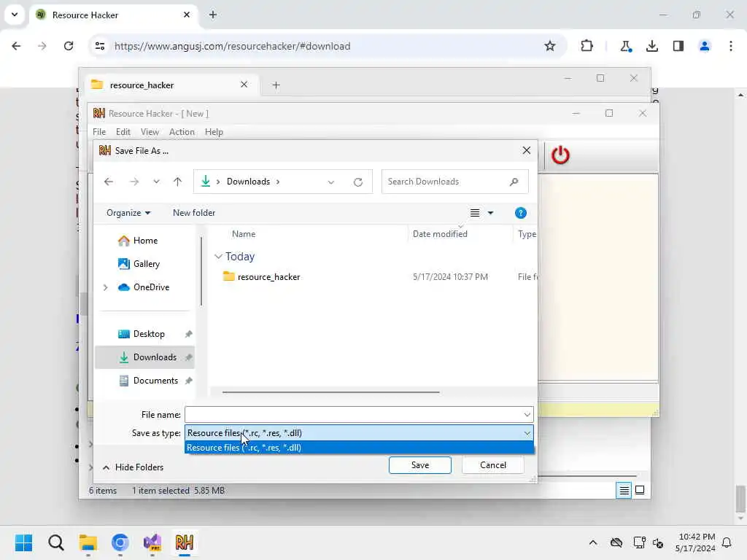
Task: Open the view options dropdown arrow
Action: pyautogui.click(x=491, y=213)
